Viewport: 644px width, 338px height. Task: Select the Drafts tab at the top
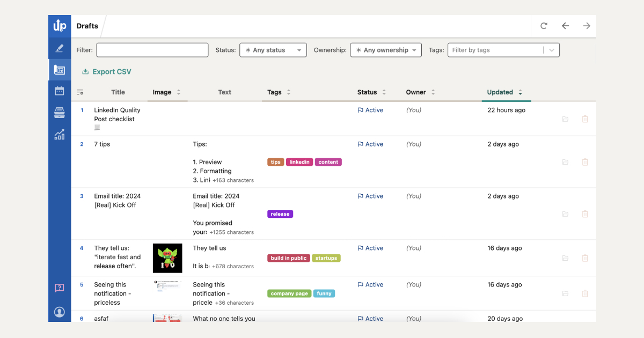(87, 25)
